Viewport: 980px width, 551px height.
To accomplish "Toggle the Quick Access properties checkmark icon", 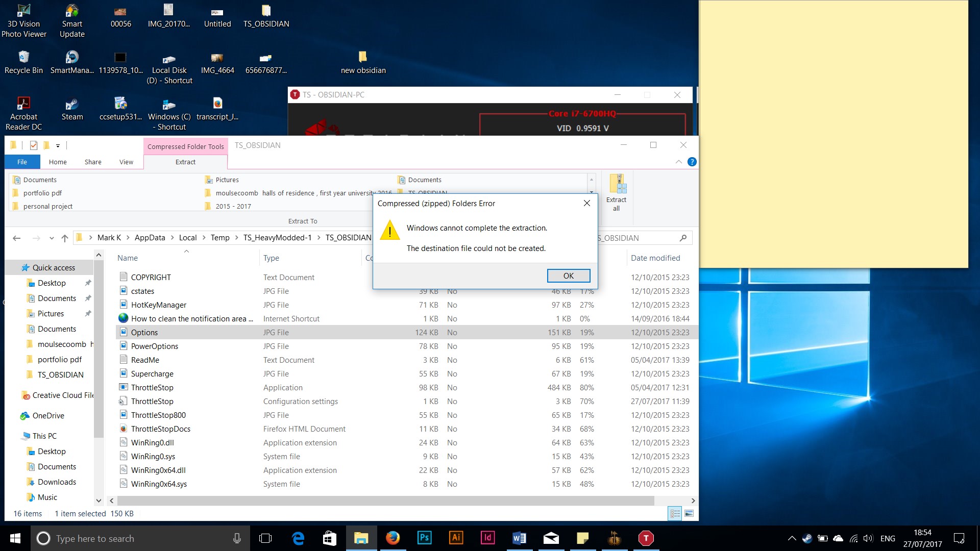I will pos(34,145).
